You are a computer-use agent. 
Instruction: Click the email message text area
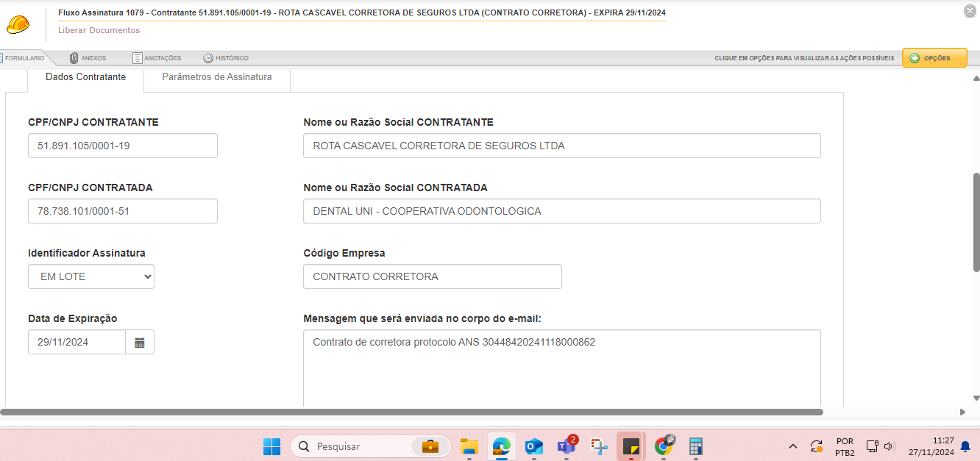[562, 368]
